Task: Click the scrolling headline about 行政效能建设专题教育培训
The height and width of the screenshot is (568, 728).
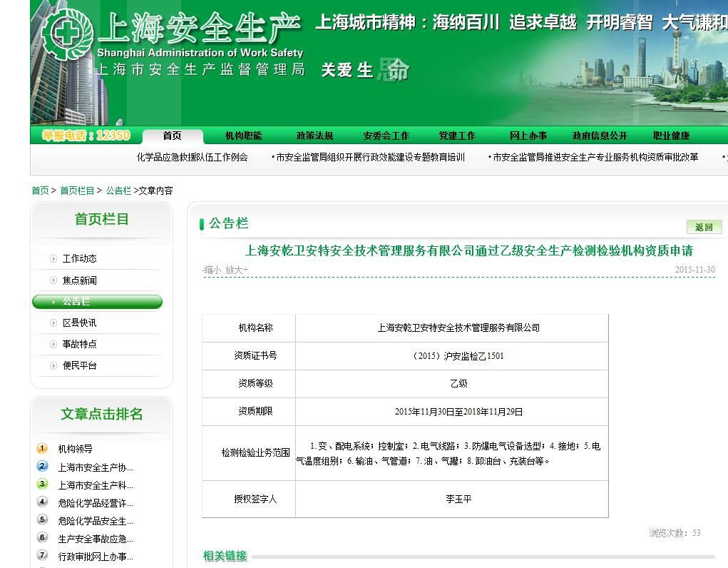Action: click(x=370, y=158)
